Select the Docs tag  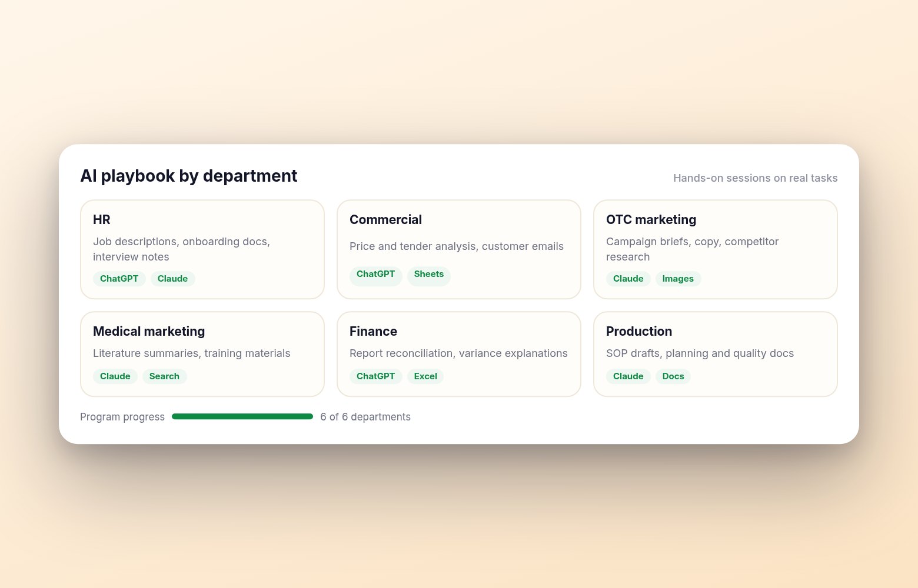673,376
